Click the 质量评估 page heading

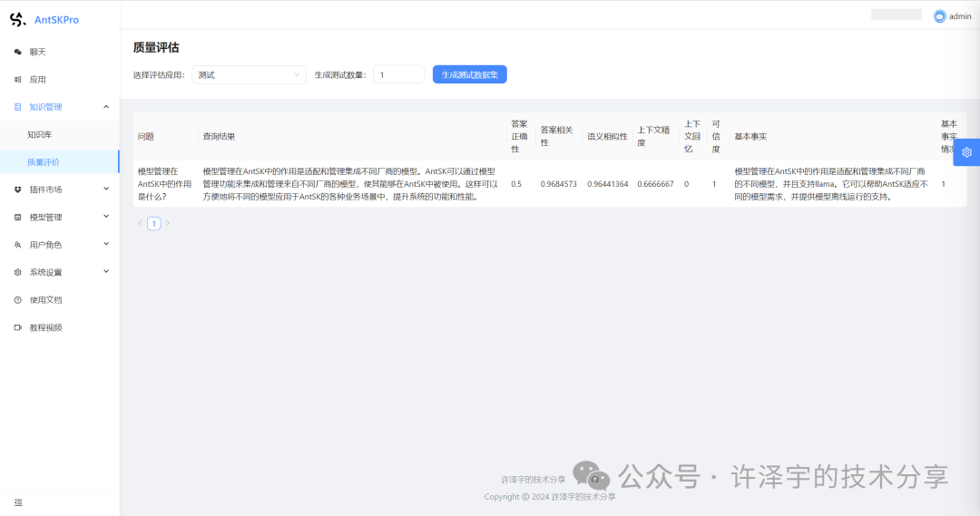156,47
